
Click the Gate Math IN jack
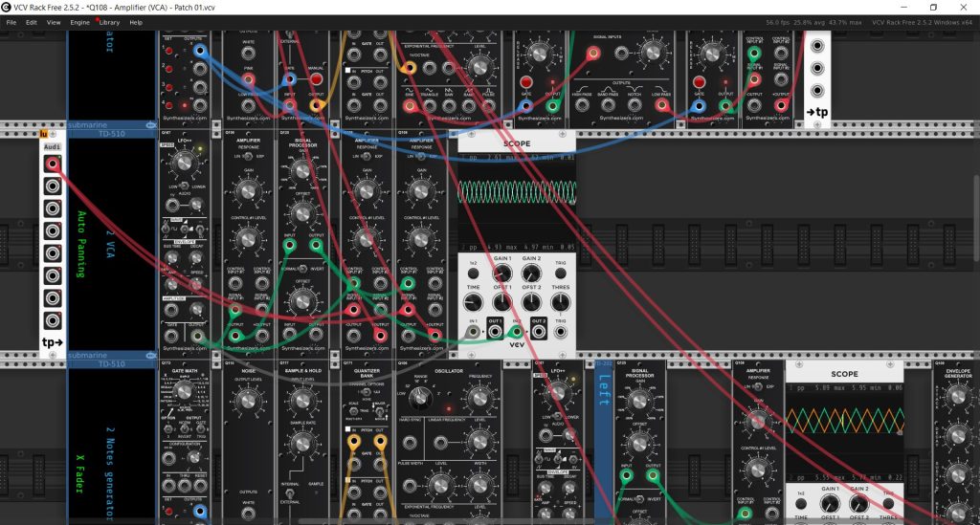168,485
